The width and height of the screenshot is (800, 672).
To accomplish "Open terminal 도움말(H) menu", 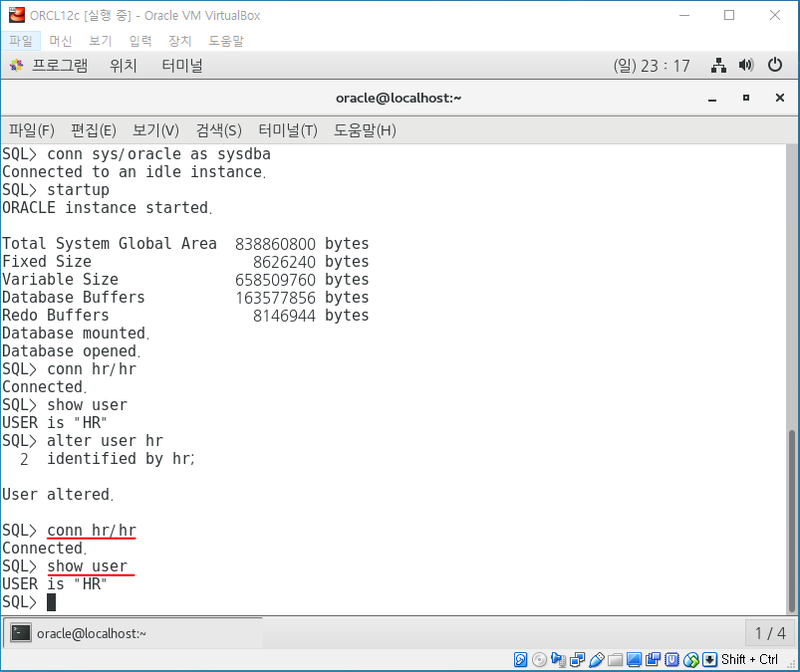I will [x=365, y=130].
